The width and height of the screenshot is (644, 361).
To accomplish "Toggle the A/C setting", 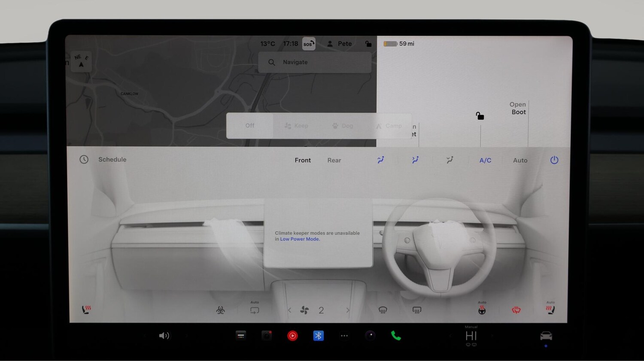I will tap(485, 161).
